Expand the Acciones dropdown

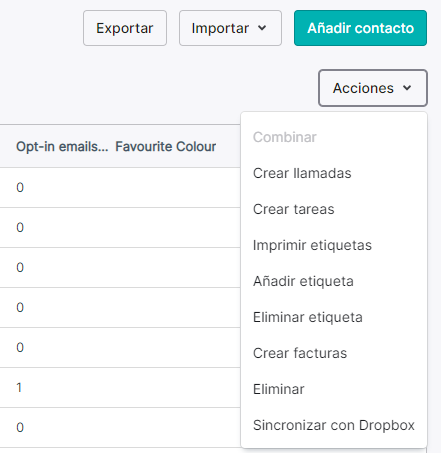[x=373, y=88]
